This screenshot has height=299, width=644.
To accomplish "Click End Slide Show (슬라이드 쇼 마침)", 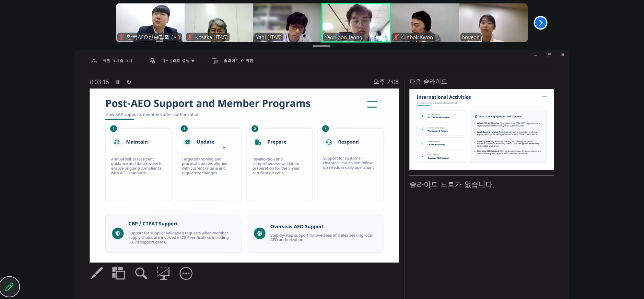I will tap(233, 61).
